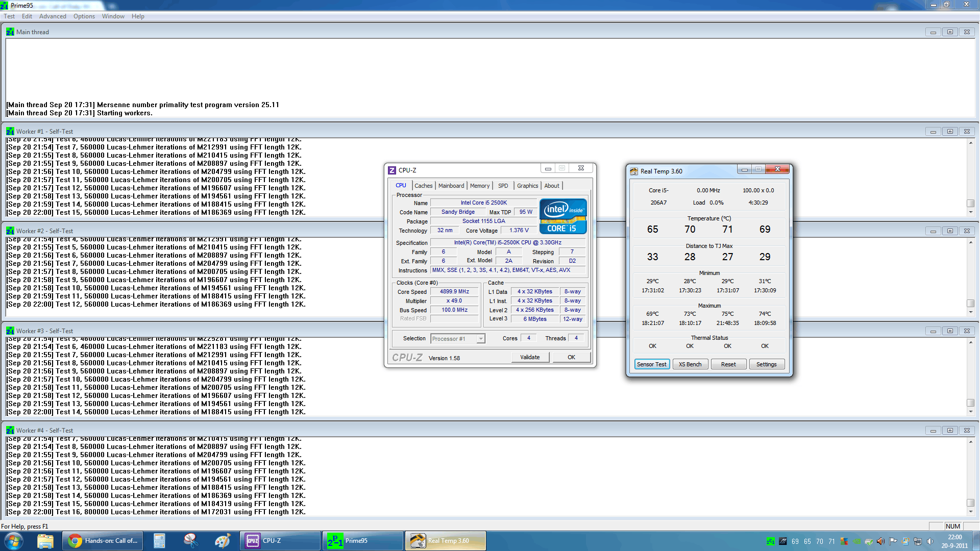Click the Prime95 icon in the system tray

point(771,541)
